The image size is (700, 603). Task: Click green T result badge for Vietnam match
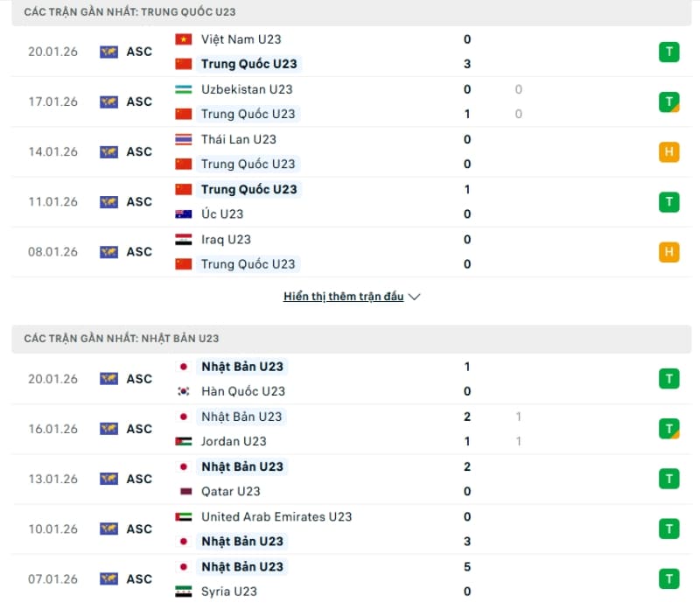pos(668,52)
